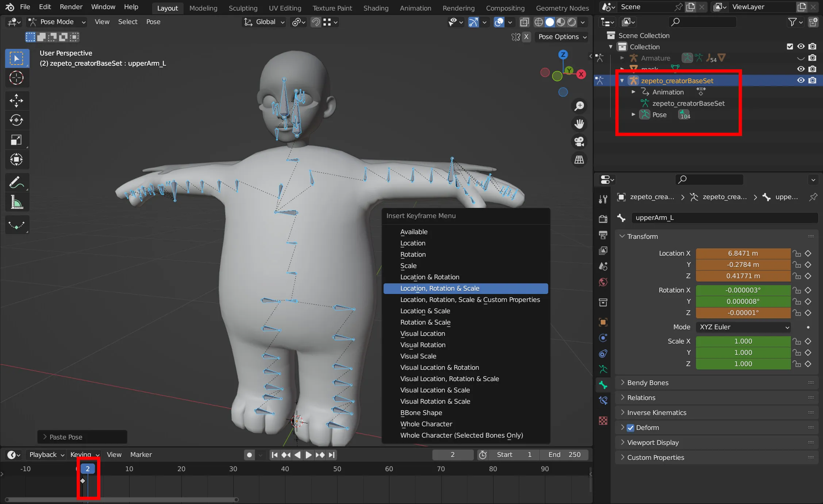Expand the Paste Pose operator panel
This screenshot has width=823, height=504.
(82, 437)
